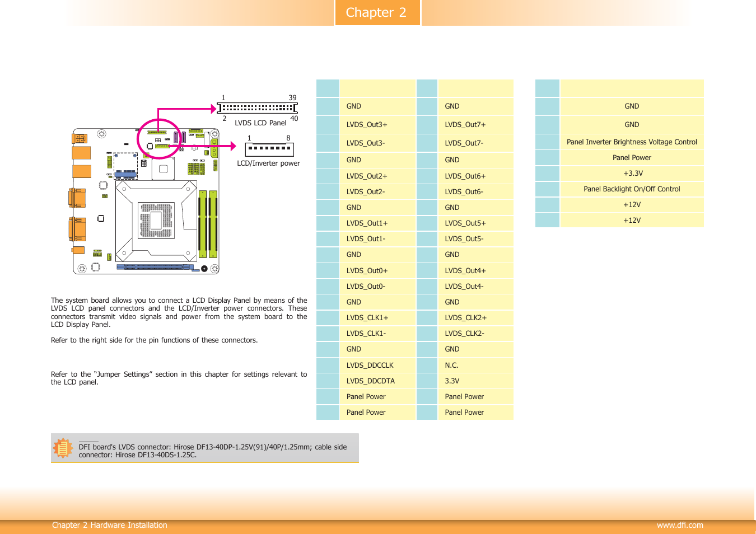Select the LVDS_Out2+ table cell
This screenshot has height=534, width=756.
pos(377,176)
